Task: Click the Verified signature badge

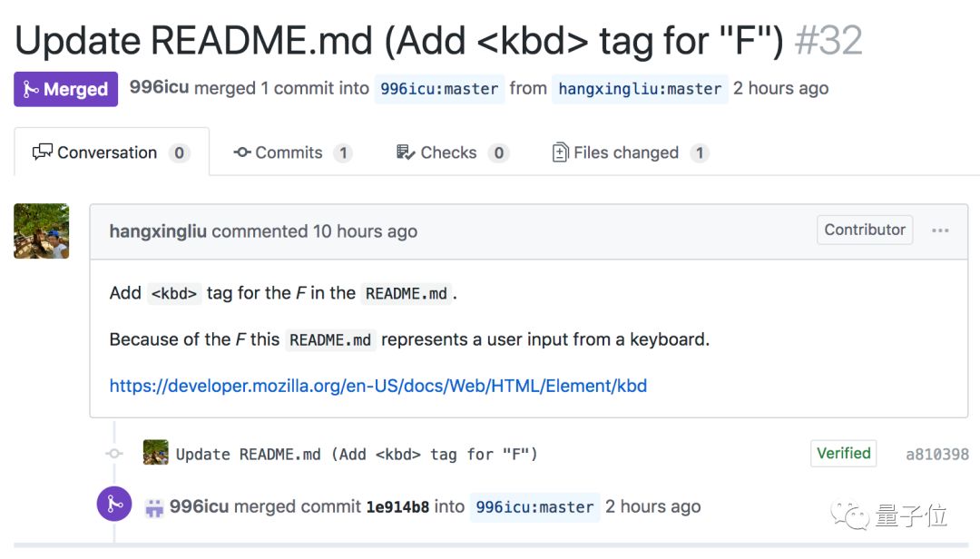Action: click(843, 453)
